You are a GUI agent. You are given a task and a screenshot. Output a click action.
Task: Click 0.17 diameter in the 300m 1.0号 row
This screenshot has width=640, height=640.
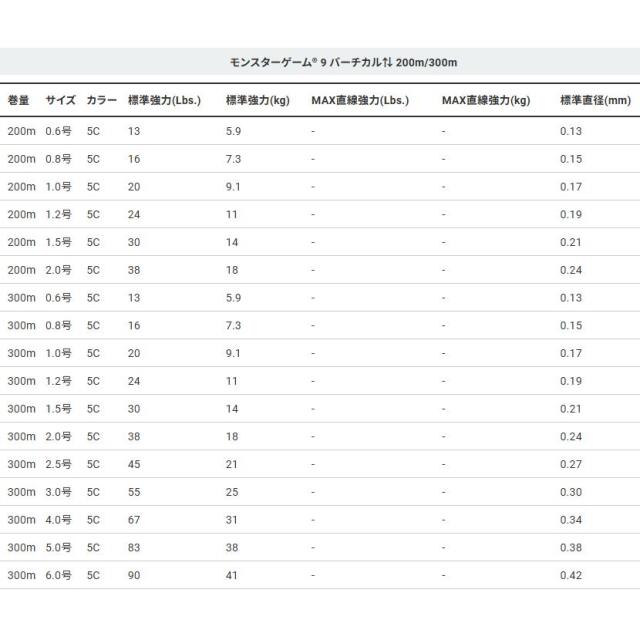tap(571, 353)
